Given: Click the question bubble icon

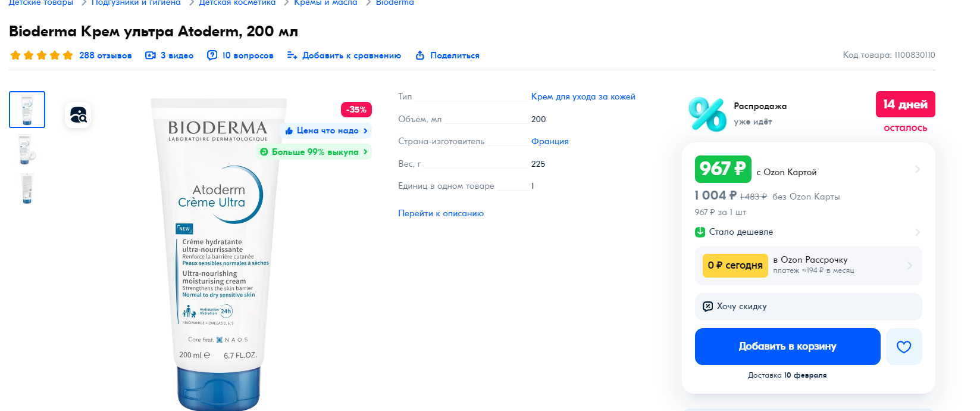Looking at the screenshot, I should point(212,55).
